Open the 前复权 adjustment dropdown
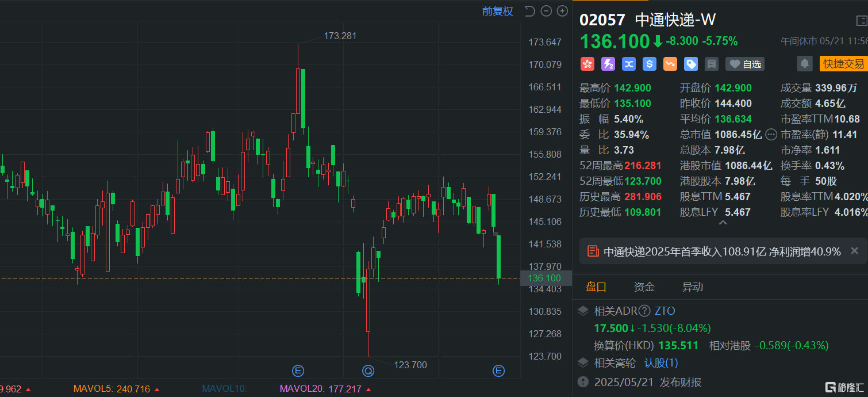Image resolution: width=868 pixels, height=397 pixels. 498,11
